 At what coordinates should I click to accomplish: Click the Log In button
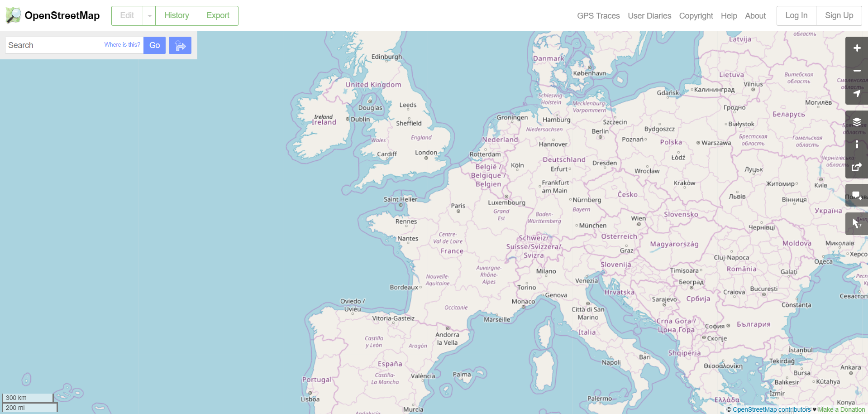[796, 16]
